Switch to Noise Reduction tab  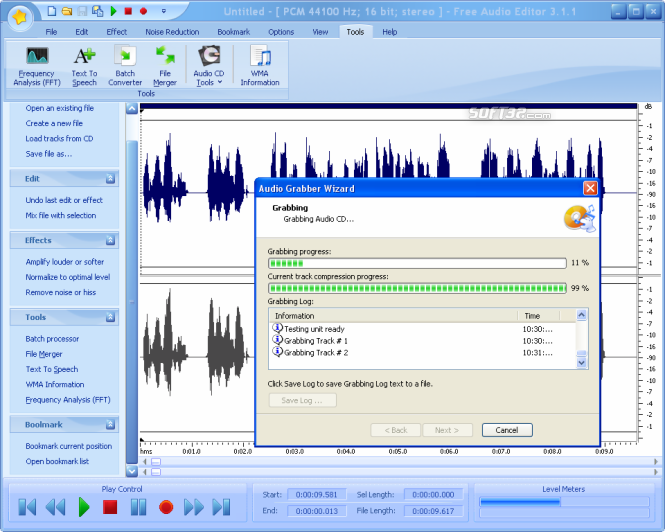pos(172,32)
